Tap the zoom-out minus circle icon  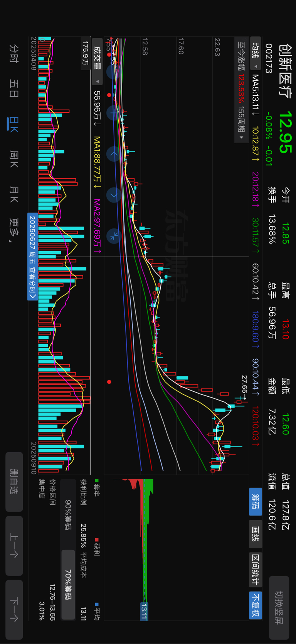(x=113, y=72)
